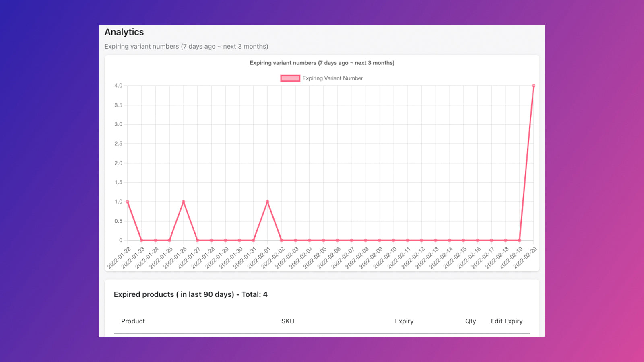Select the 4.0 data point on 2022-02-20
The width and height of the screenshot is (644, 362).
[533, 86]
